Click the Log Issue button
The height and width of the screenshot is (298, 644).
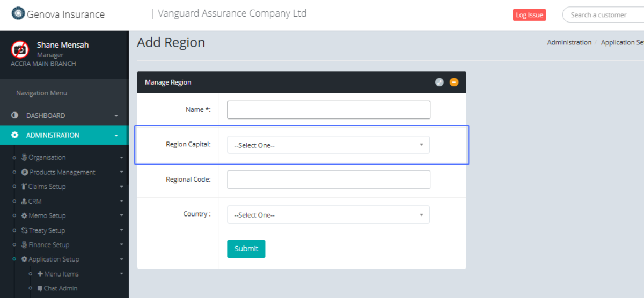pyautogui.click(x=529, y=15)
